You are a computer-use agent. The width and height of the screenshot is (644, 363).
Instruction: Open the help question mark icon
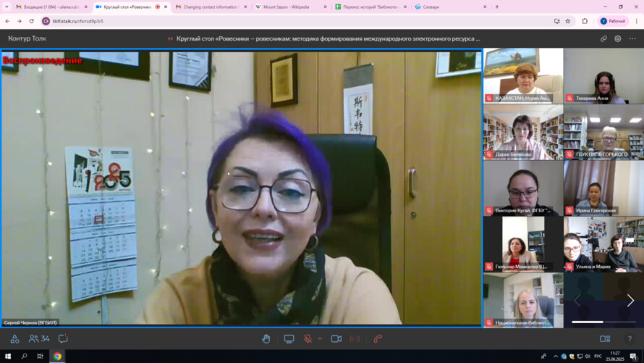[x=630, y=338]
